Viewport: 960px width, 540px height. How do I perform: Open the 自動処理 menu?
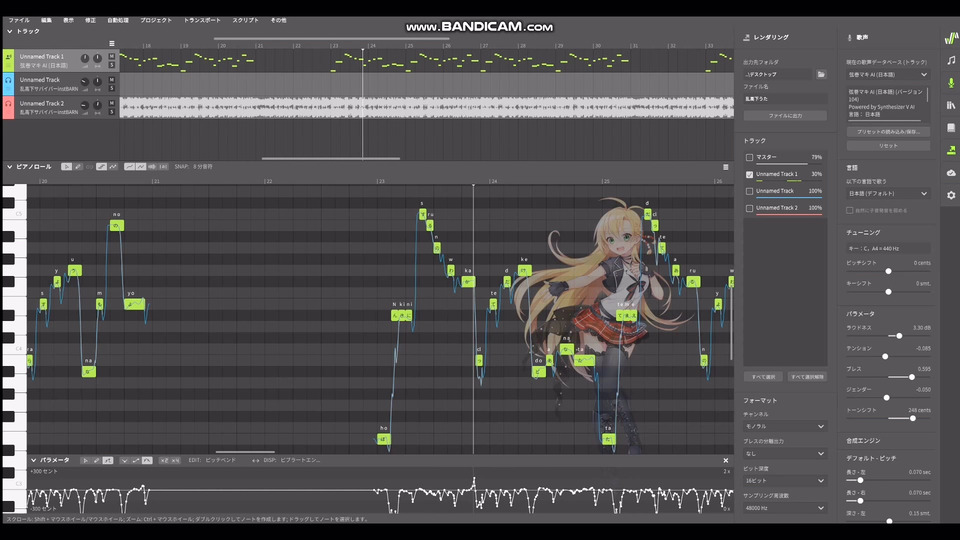(x=118, y=20)
